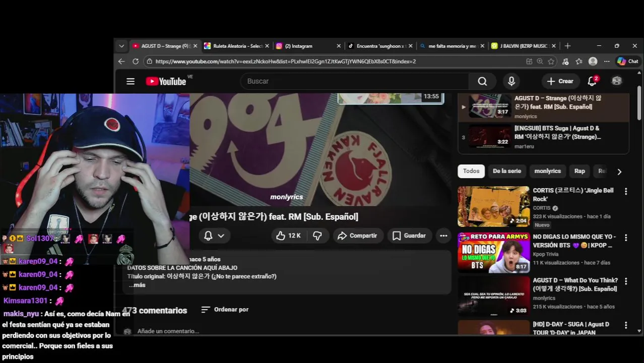Image resolution: width=644 pixels, height=363 pixels.
Task: Click the browser address bar URL
Action: 286,62
